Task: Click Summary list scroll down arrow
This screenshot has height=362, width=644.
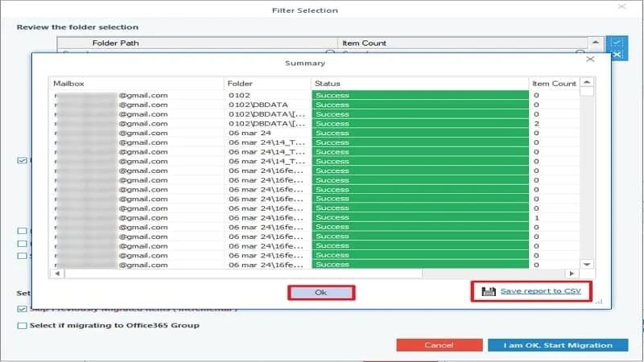Action: (x=587, y=265)
